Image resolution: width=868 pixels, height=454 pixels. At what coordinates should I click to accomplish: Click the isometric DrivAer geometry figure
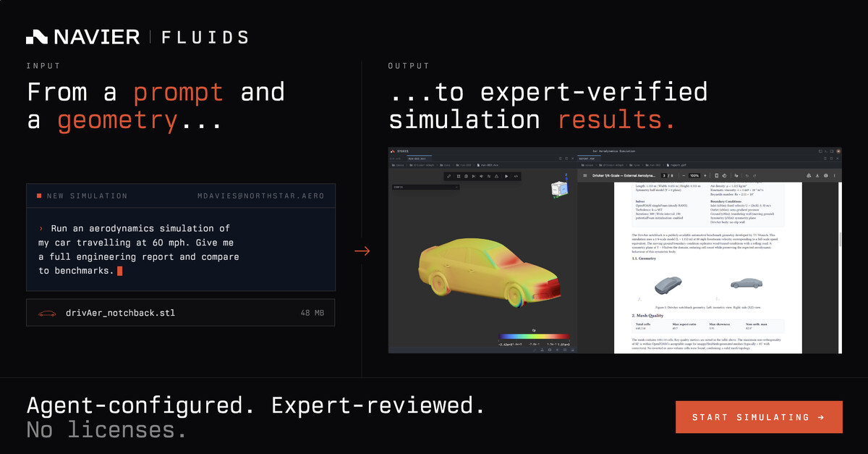[668, 284]
